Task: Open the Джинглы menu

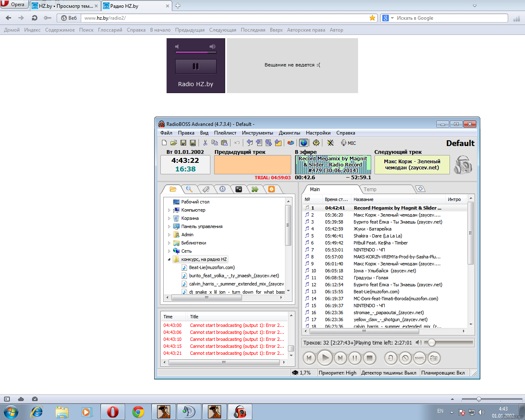Action: (290, 133)
